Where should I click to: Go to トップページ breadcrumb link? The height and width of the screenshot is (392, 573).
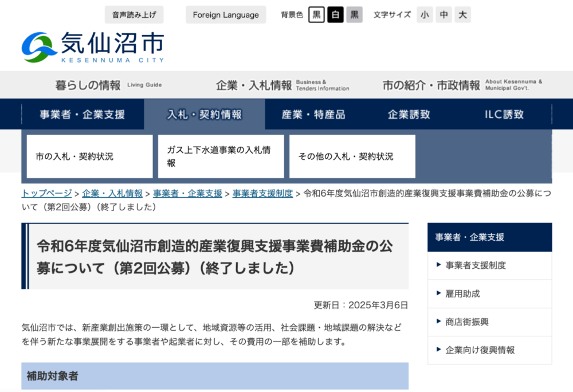[47, 193]
